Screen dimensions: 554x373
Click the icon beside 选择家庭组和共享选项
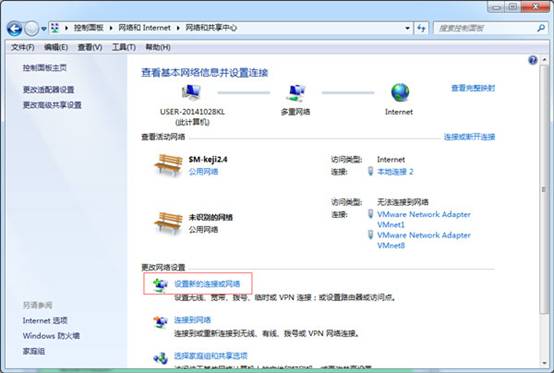pyautogui.click(x=160, y=358)
